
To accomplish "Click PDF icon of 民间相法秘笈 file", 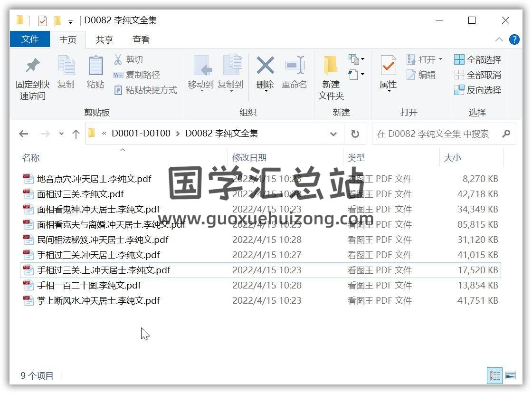I will click(x=28, y=240).
